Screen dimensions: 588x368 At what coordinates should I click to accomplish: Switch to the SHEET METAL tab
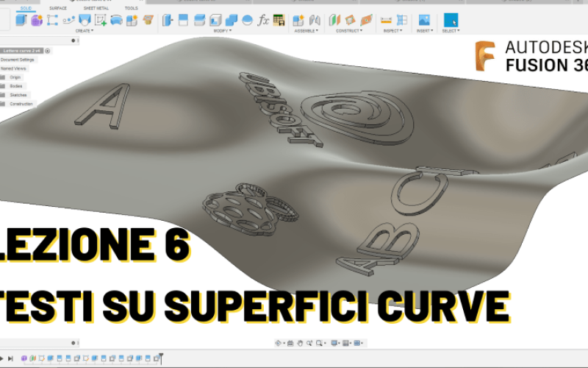(96, 8)
